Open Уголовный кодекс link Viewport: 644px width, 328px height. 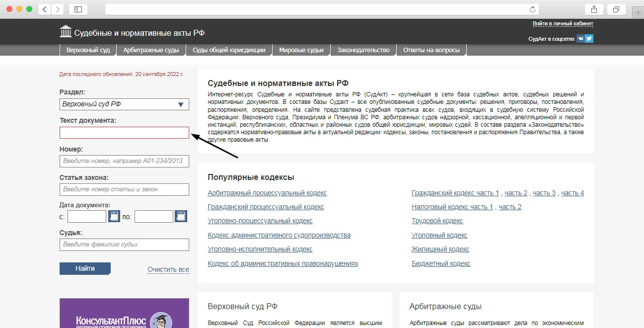(439, 235)
